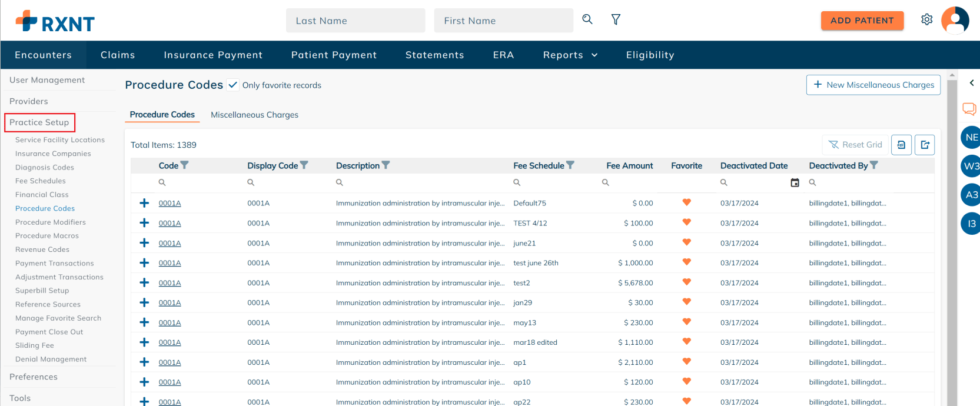980x406 pixels.
Task: Open code 0001A link in Default75 row
Action: pos(170,203)
